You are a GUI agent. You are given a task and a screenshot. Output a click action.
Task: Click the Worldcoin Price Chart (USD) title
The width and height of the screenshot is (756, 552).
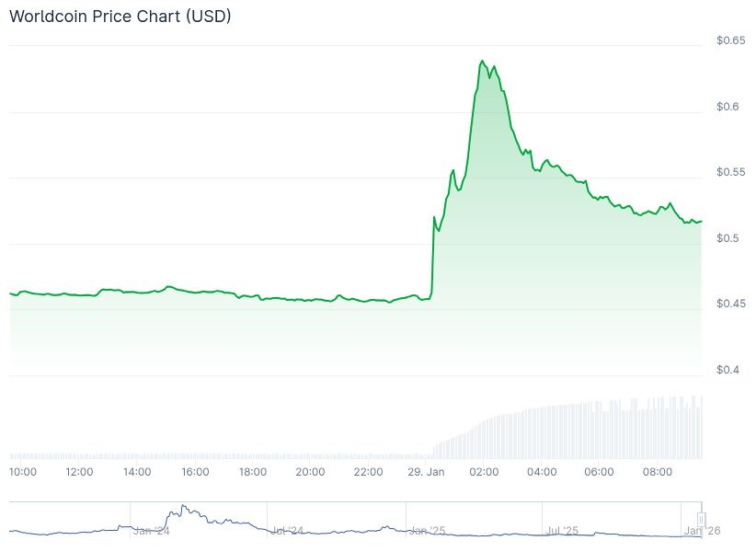pos(120,17)
